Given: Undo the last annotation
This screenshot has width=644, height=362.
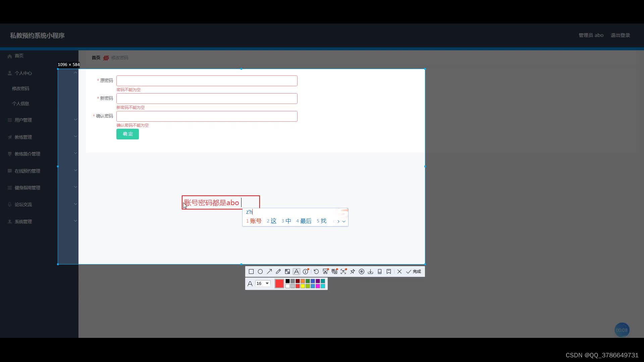Looking at the screenshot, I should click(316, 272).
